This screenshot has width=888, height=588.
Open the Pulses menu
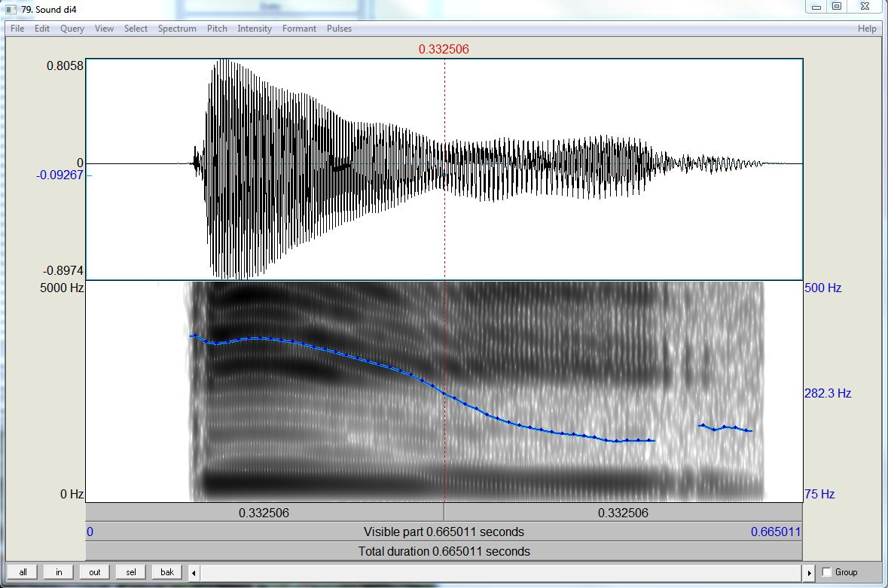(339, 29)
